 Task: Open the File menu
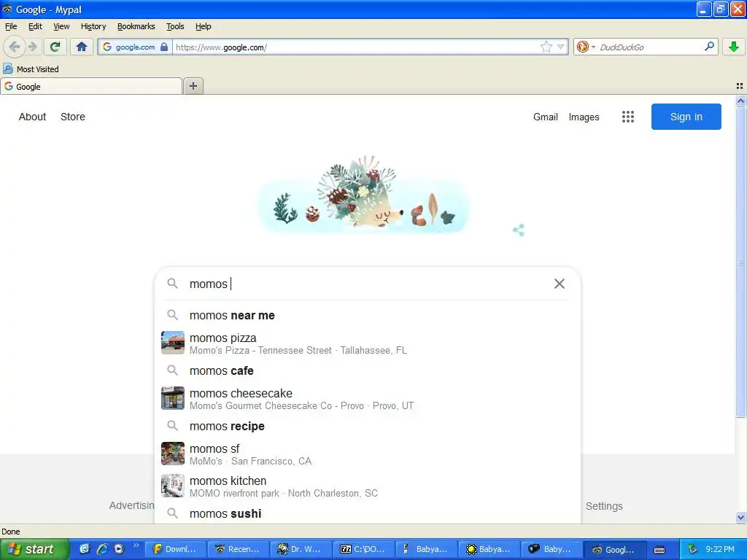pos(11,26)
